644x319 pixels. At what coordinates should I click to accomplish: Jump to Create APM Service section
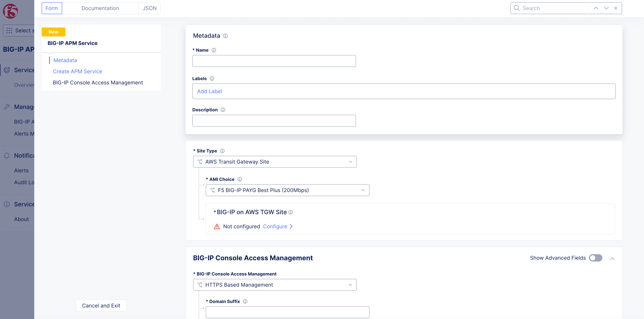(x=78, y=71)
